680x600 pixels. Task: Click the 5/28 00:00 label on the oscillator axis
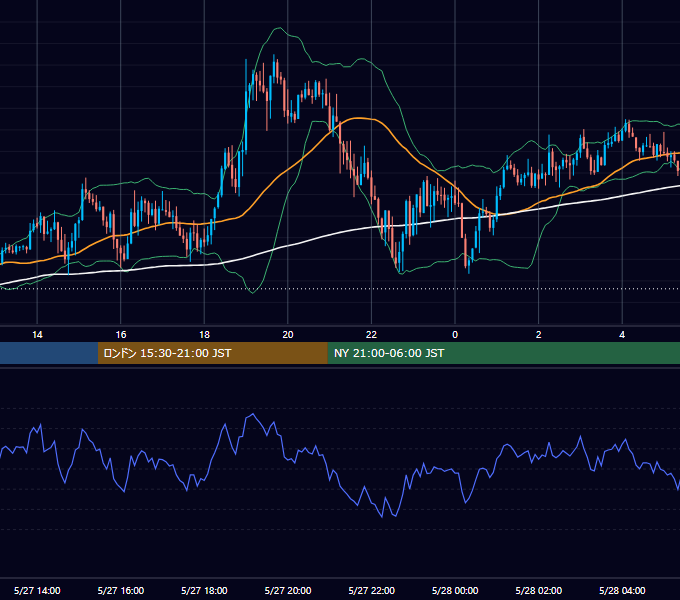tap(455, 590)
